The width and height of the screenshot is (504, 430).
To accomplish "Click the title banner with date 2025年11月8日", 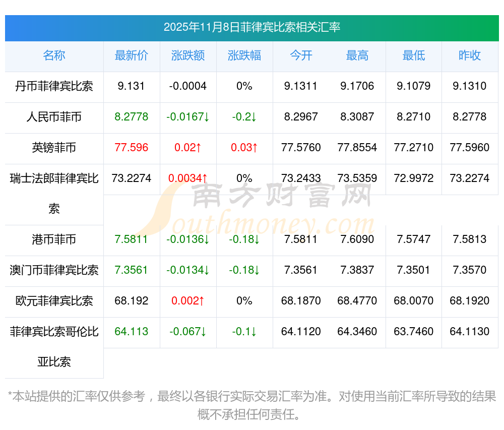I will [252, 27].
